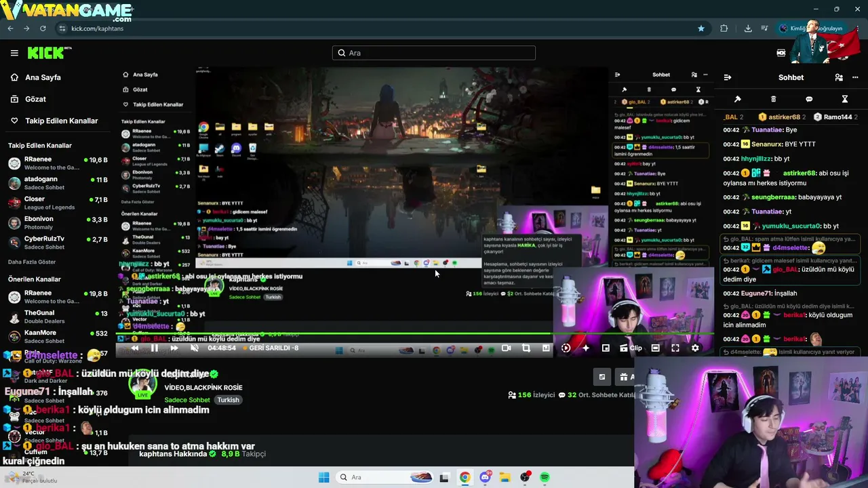868x488 pixels.
Task: Enter fullscreen in video player
Action: tap(675, 348)
